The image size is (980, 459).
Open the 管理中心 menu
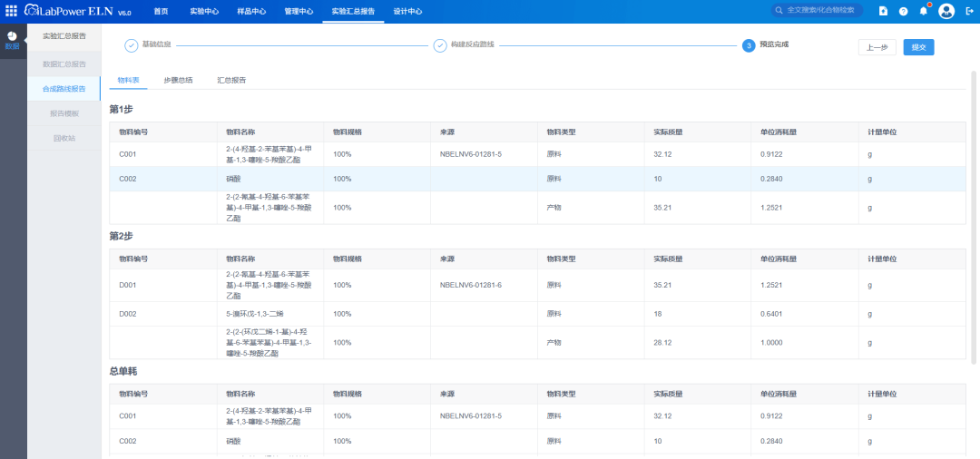(x=299, y=11)
